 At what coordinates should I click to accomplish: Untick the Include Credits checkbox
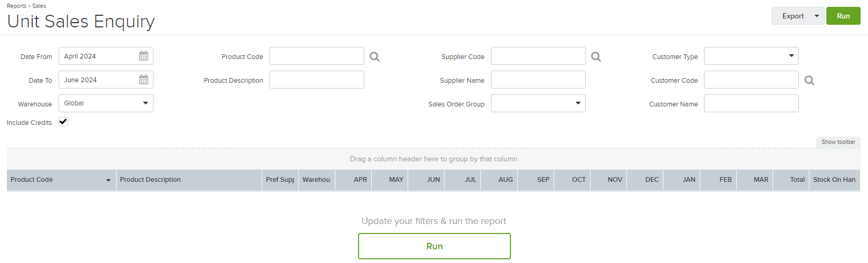[x=63, y=122]
